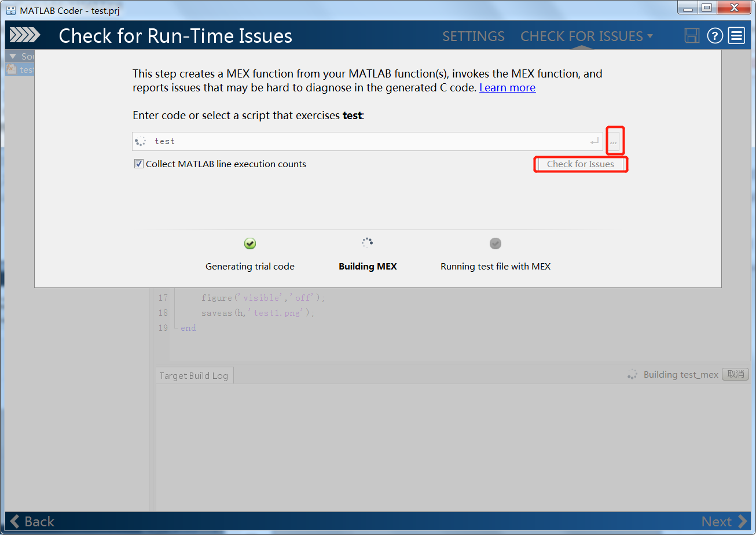The image size is (756, 535).
Task: Go Back to the previous step
Action: tap(32, 522)
